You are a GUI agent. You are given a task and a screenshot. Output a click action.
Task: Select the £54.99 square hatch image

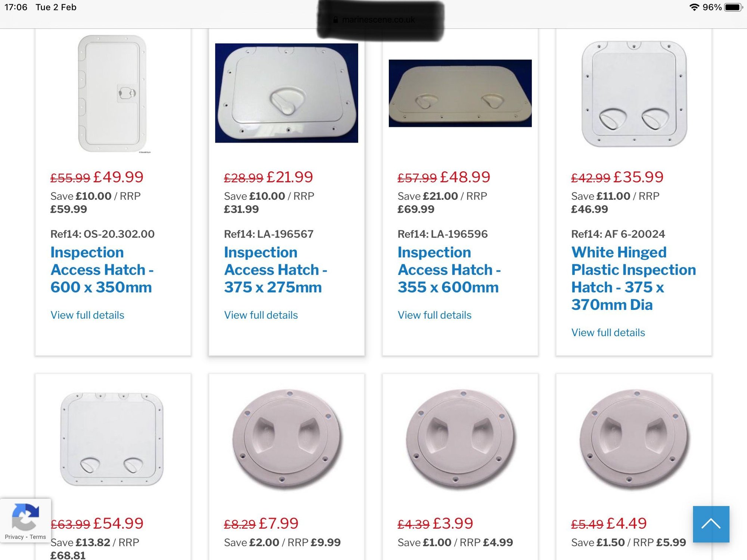[112, 439]
